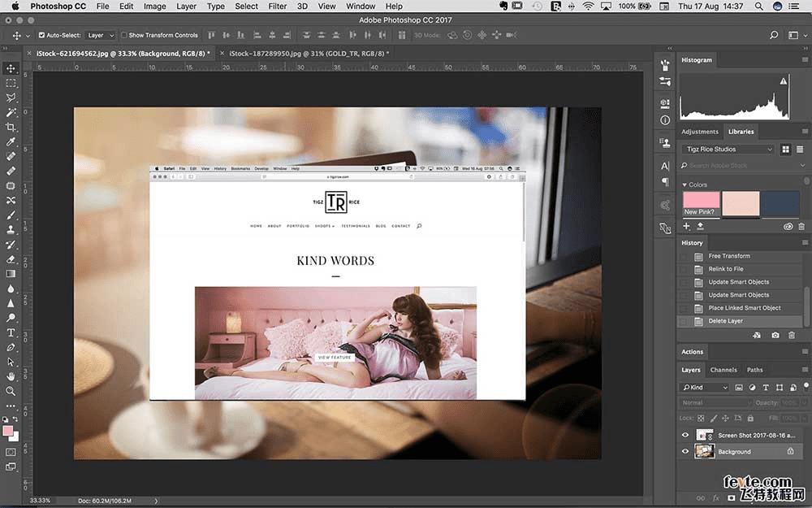The width and height of the screenshot is (812, 508).
Task: Select the Zoom tool in the toolbar
Action: click(x=11, y=391)
